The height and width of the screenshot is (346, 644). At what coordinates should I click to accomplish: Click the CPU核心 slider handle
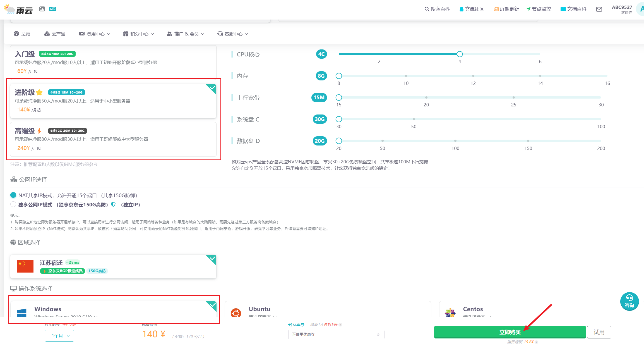tap(460, 54)
